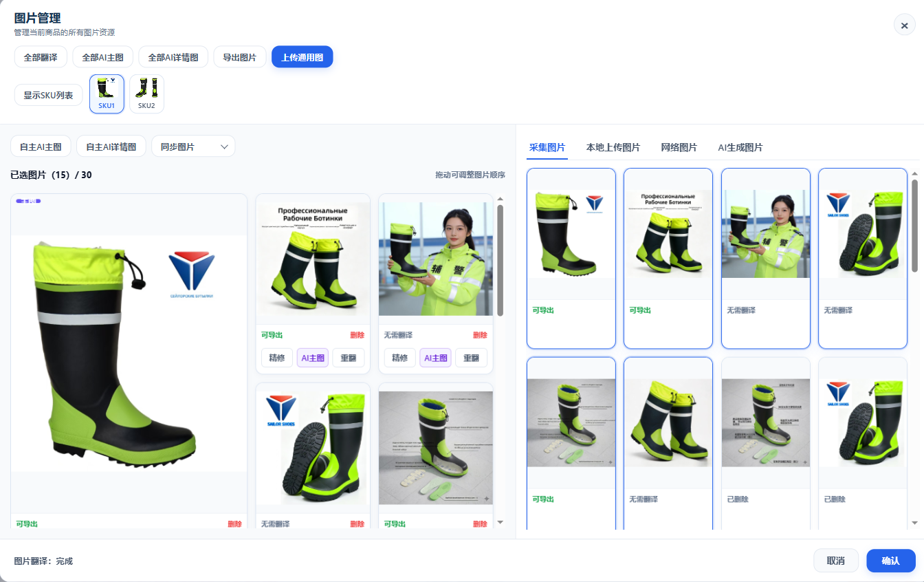The width and height of the screenshot is (924, 582).
Task: Click the 已选图片（15）/ 30 counter
Action: [52, 175]
